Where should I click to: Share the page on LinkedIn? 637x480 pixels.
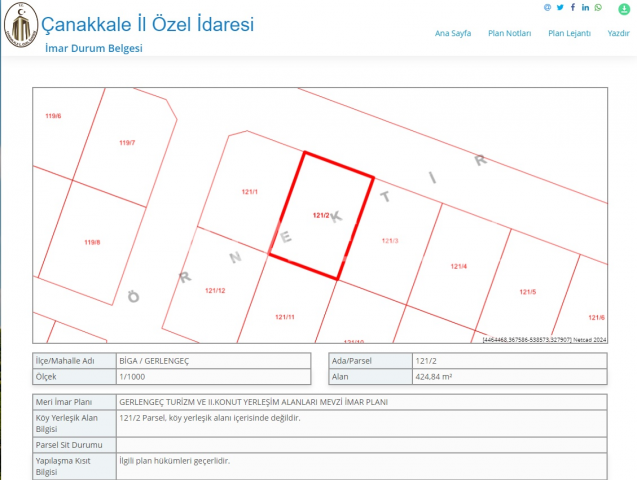(x=585, y=7)
